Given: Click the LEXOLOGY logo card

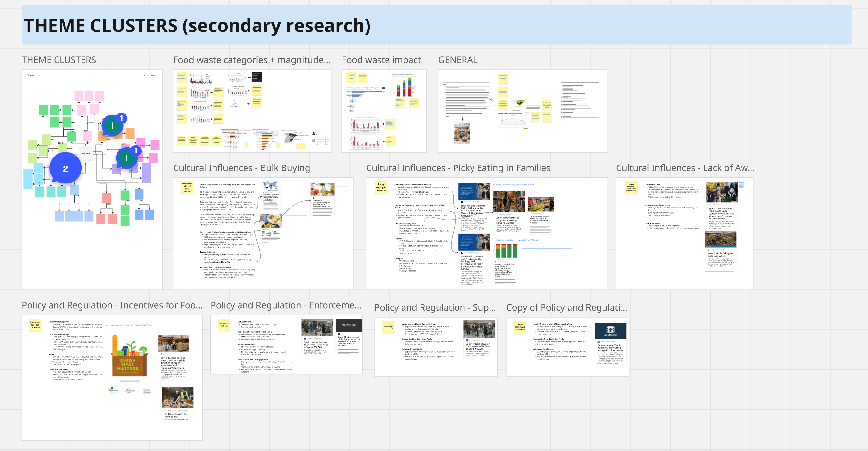Looking at the screenshot, I should click(x=349, y=325).
